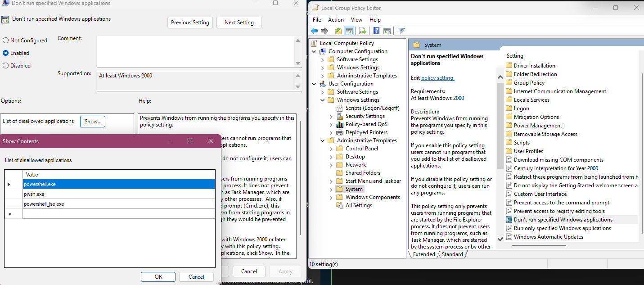Collapse the User Configuration tree node
The height and width of the screenshot is (285, 644).
point(314,84)
